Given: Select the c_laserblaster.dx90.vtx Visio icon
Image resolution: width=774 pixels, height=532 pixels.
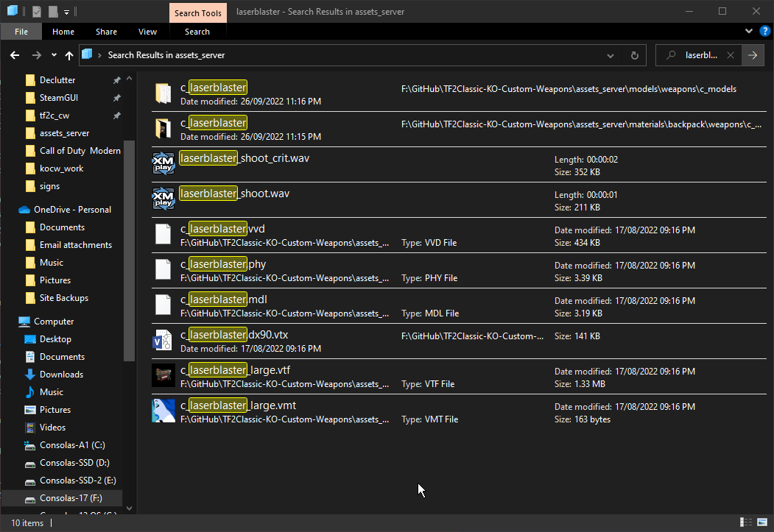Looking at the screenshot, I should 163,340.
